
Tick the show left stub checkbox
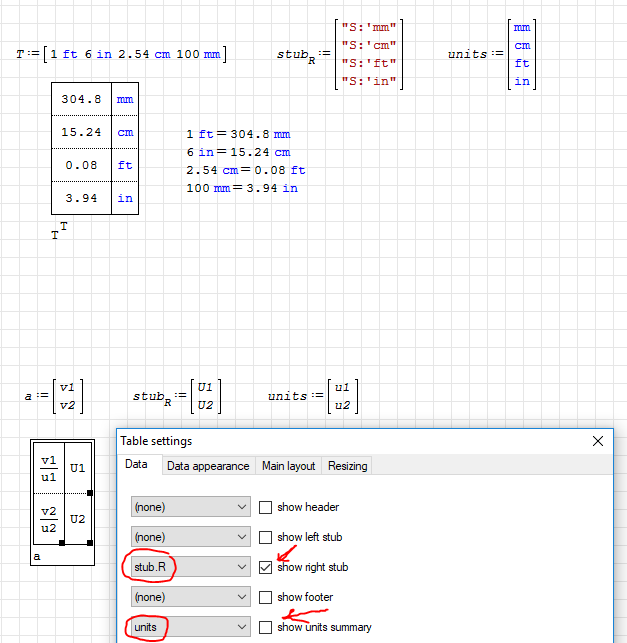(266, 538)
